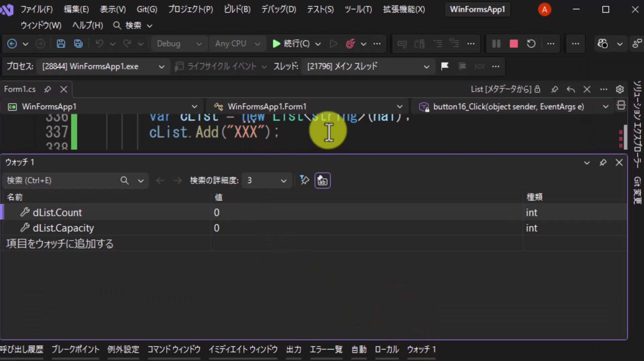Screen dimensions: 644x361
Task: Switch to the イミディエイト ウィンドウ tab
Action: (243, 350)
